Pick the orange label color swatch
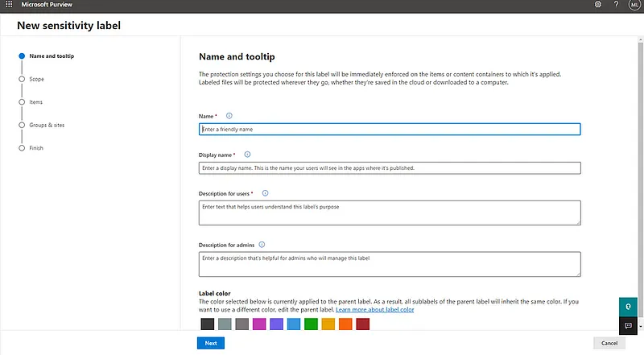The width and height of the screenshot is (644, 355). coord(345,324)
